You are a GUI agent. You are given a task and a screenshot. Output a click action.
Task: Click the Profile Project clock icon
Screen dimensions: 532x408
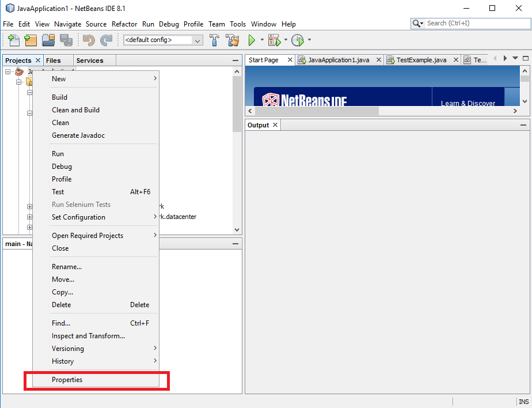(x=298, y=40)
